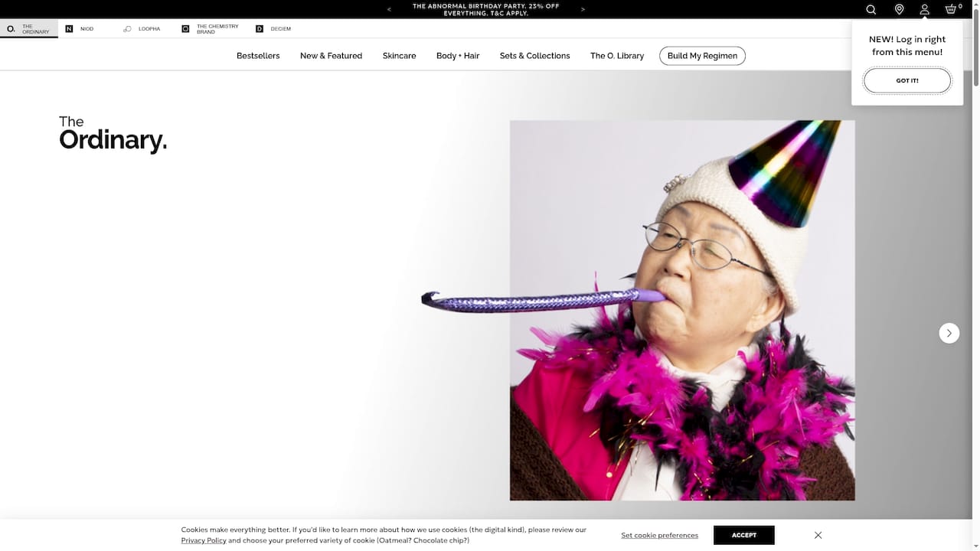Open the Sets & Collections menu
The width and height of the screenshot is (980, 551).
(x=534, y=55)
